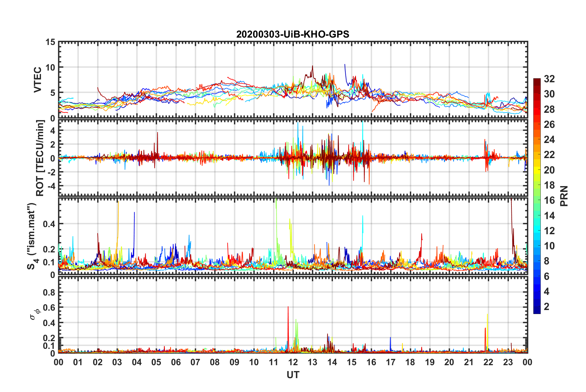586x392 pixels.
Task: Select UT axis hour label 23
Action: coord(508,362)
